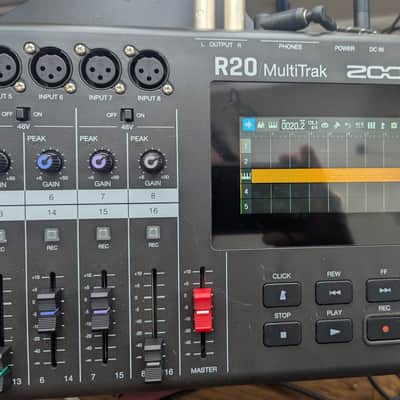Screen dimensions: 400x400
Task: Touch the MASTER label under red fader
Action: click(204, 370)
